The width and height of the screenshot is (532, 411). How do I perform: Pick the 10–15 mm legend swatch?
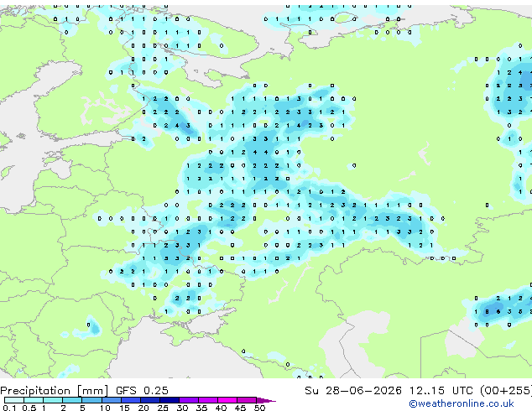coord(112,400)
